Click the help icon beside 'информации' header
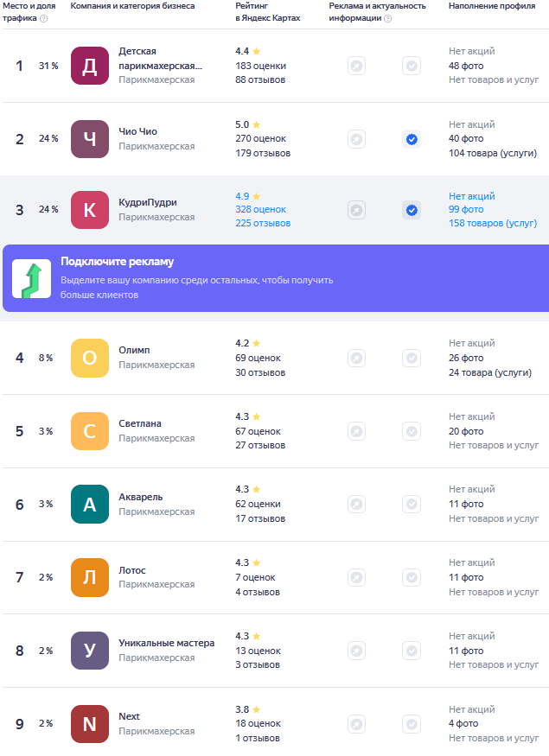 click(387, 18)
